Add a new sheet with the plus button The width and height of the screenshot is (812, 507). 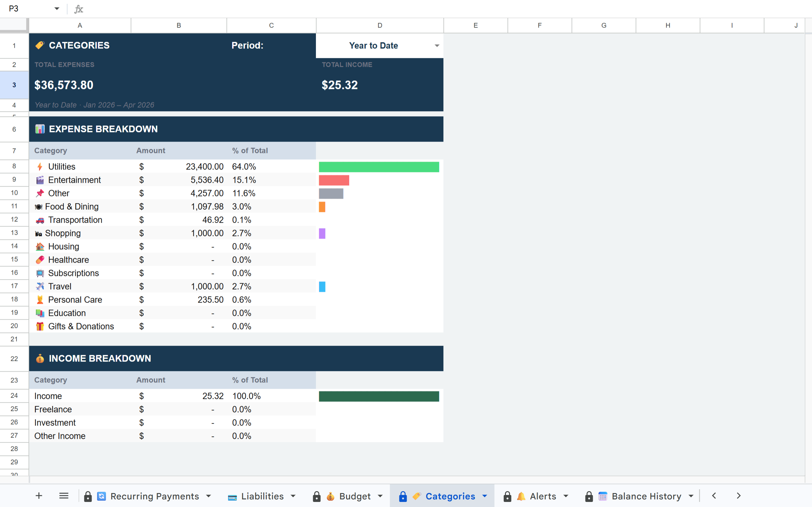click(39, 496)
